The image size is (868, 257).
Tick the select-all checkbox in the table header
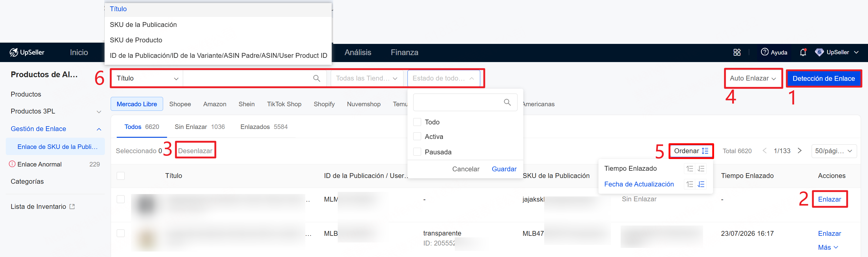121,176
